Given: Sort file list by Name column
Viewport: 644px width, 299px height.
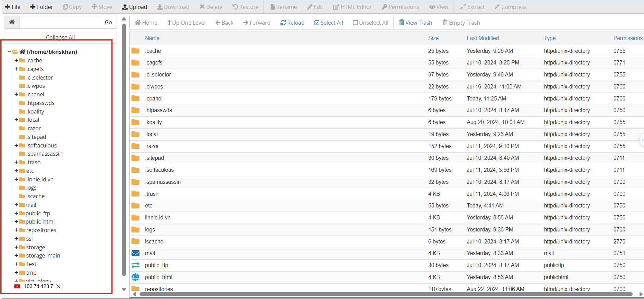Looking at the screenshot, I should (152, 38).
